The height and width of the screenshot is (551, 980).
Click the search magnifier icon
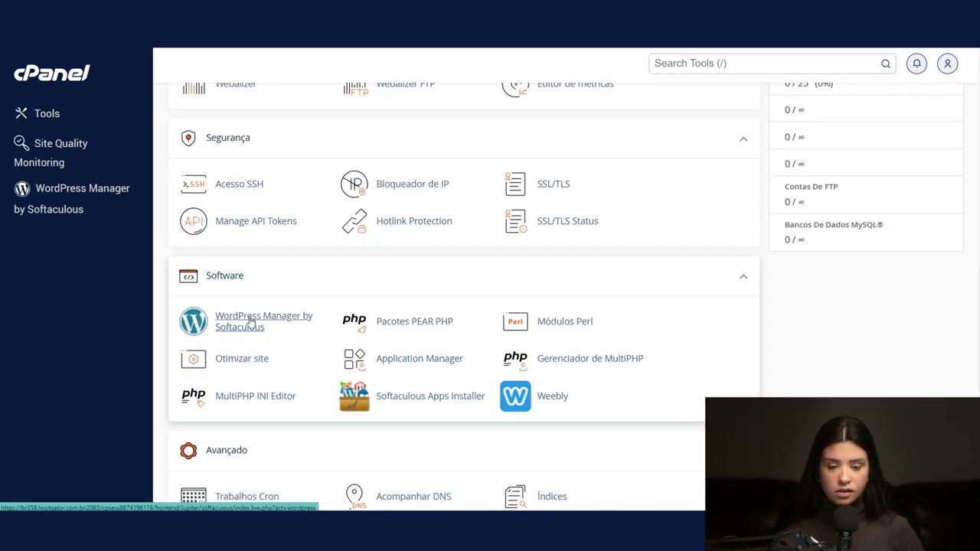886,64
